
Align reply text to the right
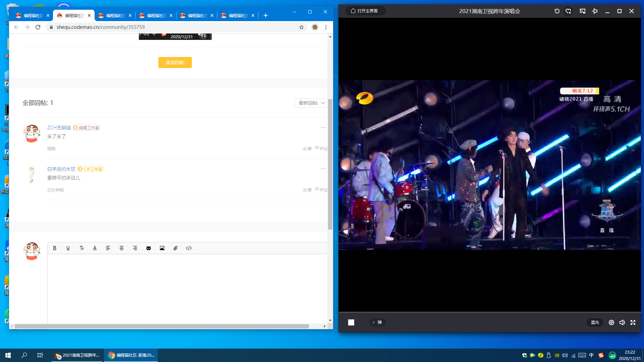pos(135,248)
